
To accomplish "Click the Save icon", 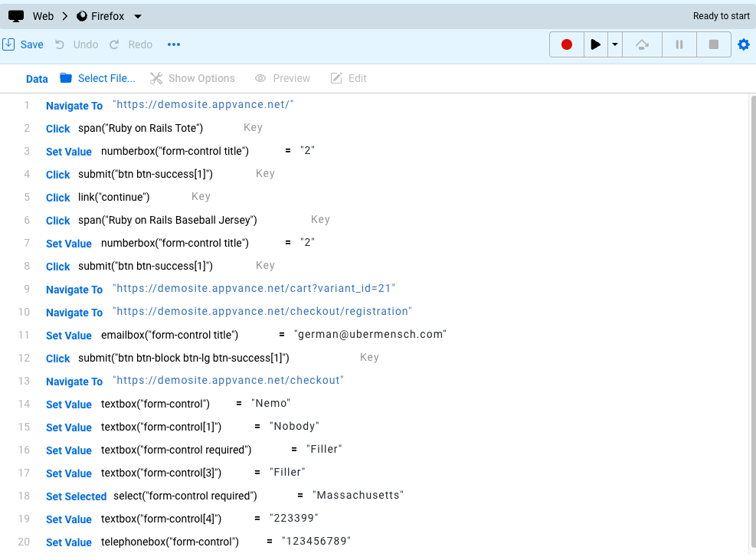I will click(8, 44).
